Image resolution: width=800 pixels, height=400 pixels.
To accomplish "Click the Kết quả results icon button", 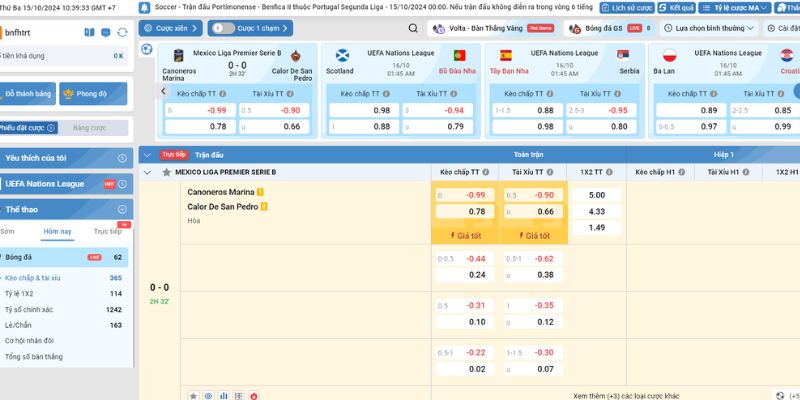I will click(677, 8).
